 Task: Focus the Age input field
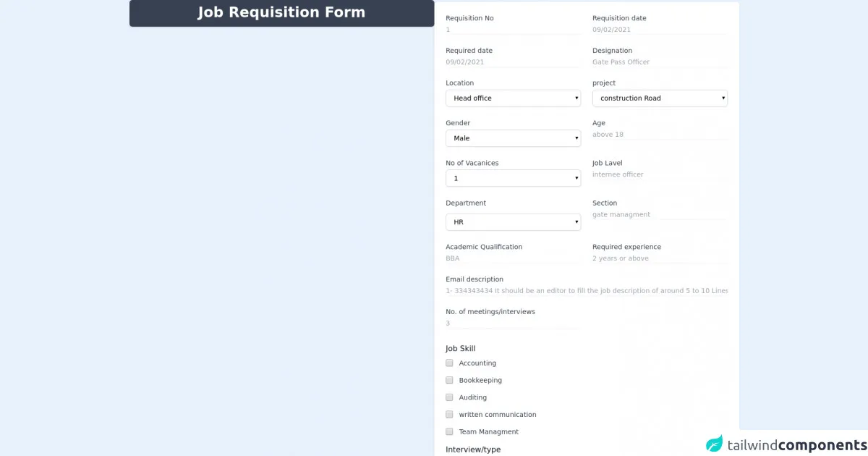[x=660, y=135]
